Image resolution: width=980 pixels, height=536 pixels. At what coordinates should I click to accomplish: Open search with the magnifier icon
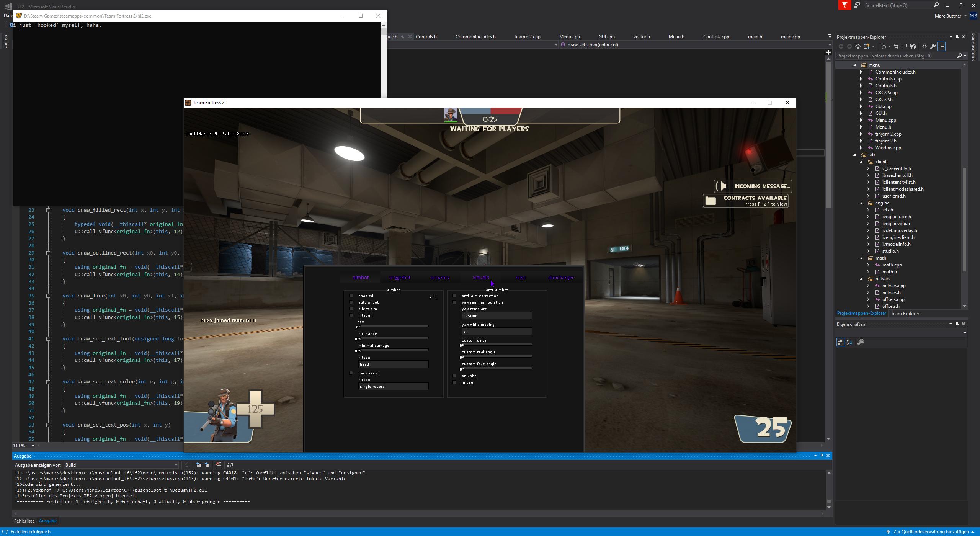point(960,56)
